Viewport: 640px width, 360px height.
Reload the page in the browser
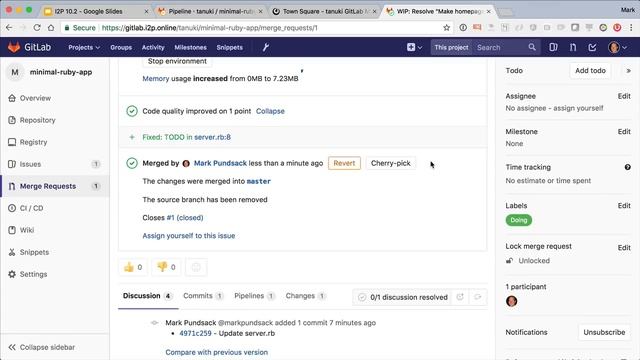pyautogui.click(x=37, y=28)
